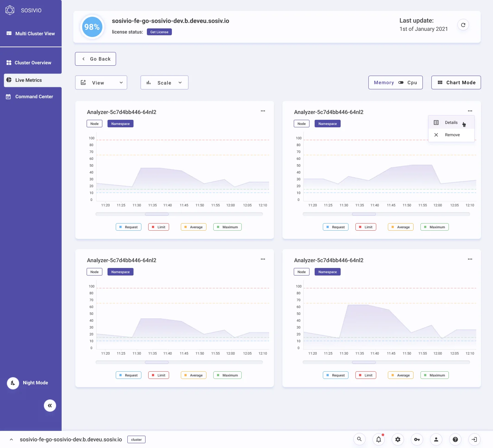The height and width of the screenshot is (448, 493).
Task: Switch to Chart Mode
Action: click(x=456, y=82)
